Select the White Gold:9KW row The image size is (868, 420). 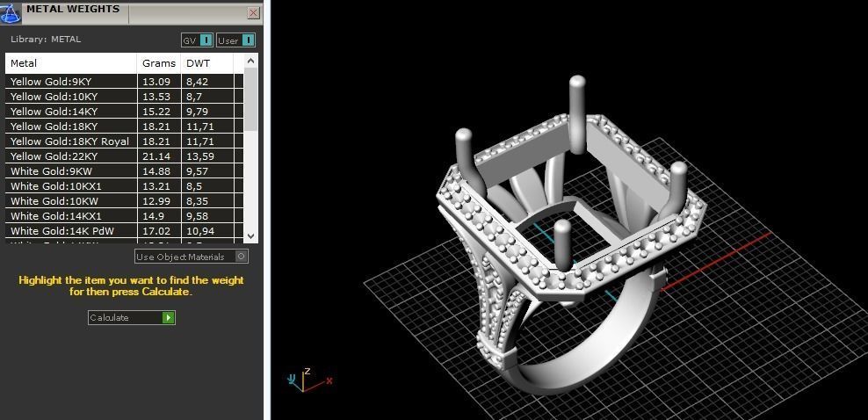124,171
